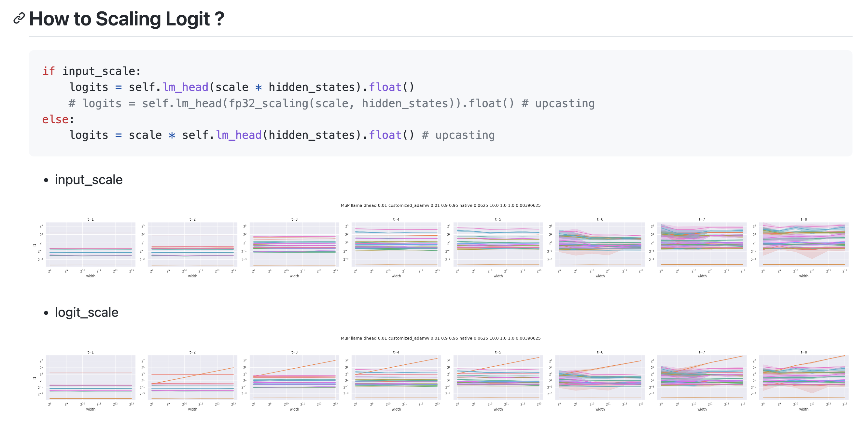Open the logit_scale t=6 plot
868x425 pixels.
[600, 377]
